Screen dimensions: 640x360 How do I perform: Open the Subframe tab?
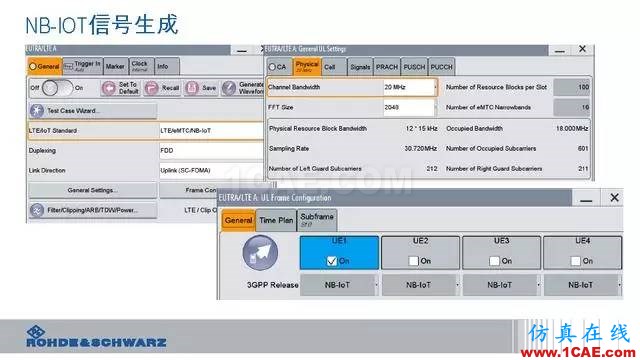coord(317,220)
